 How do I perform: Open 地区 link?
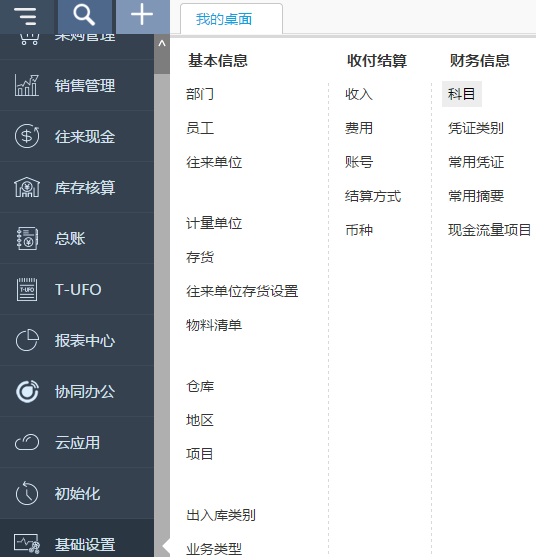200,420
